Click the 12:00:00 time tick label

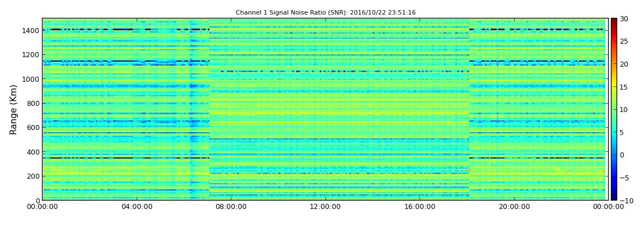tap(325, 207)
